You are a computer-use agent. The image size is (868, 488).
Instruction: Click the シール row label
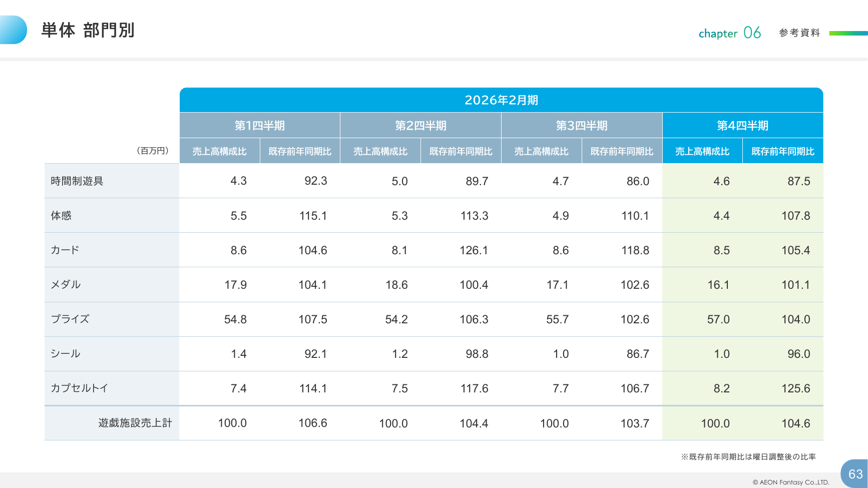[65, 353]
